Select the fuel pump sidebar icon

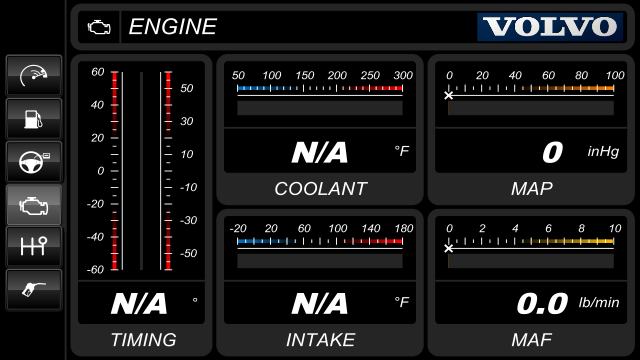pos(33,118)
